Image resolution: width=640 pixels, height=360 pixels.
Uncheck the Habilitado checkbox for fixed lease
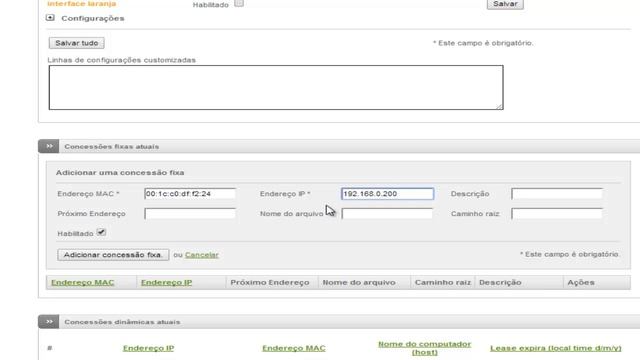(101, 232)
